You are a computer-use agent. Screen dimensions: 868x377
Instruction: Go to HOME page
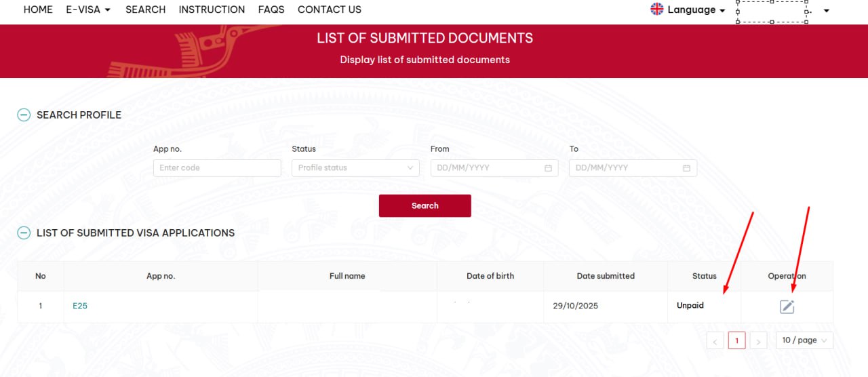pyautogui.click(x=38, y=9)
